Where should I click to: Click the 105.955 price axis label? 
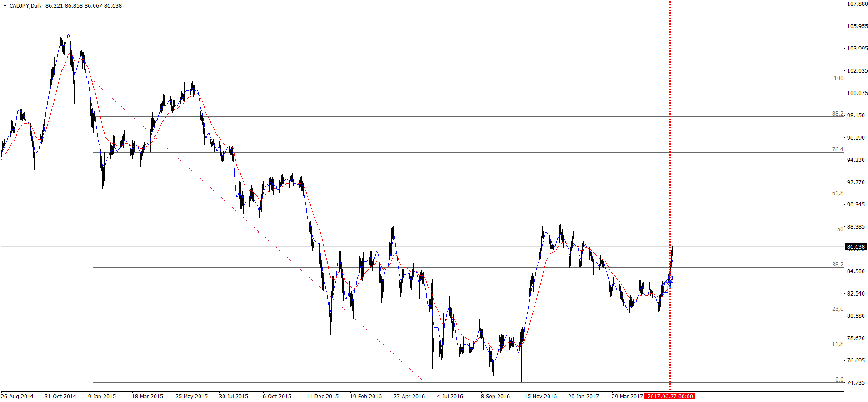[x=857, y=26]
